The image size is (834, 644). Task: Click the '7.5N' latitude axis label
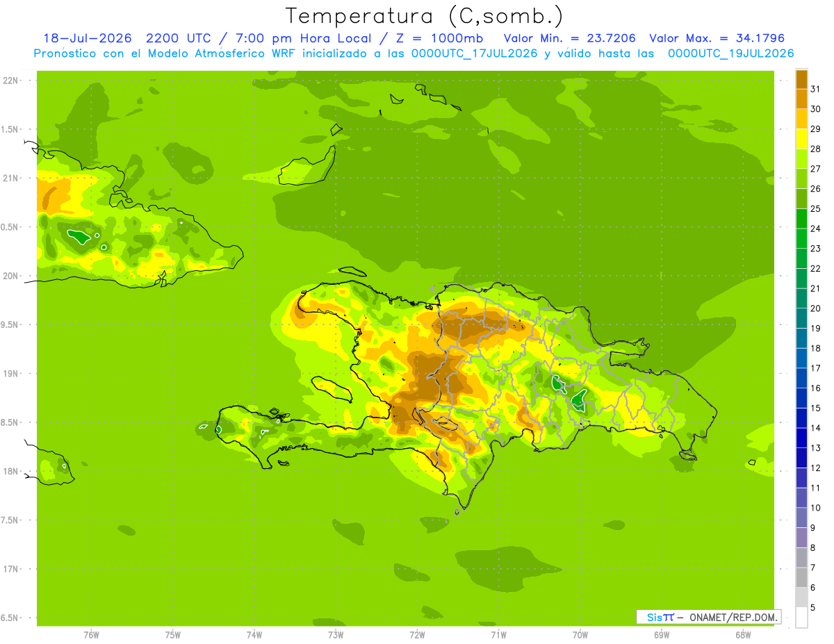click(10, 520)
